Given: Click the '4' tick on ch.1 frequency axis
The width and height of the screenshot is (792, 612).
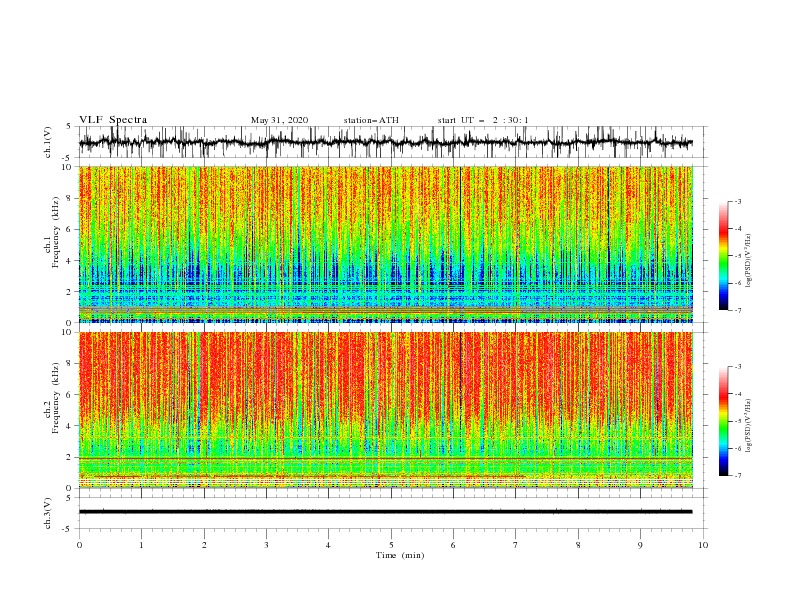Looking at the screenshot, I should (x=70, y=261).
